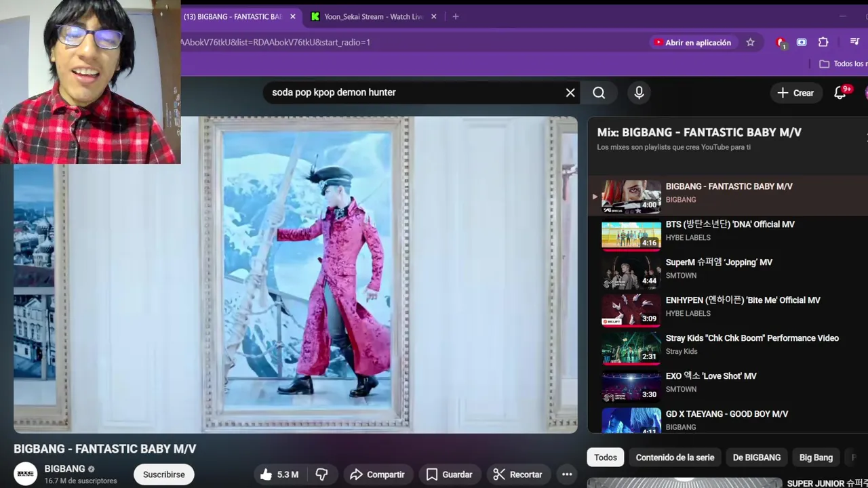This screenshot has width=868, height=488.
Task: Click Abrir en aplicación in the address bar
Action: 693,42
